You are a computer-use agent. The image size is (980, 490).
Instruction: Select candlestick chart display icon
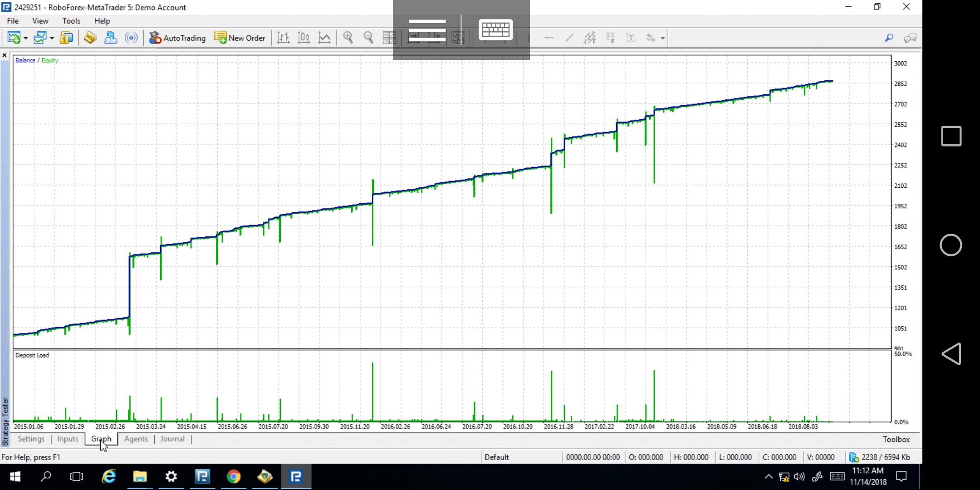(x=304, y=38)
